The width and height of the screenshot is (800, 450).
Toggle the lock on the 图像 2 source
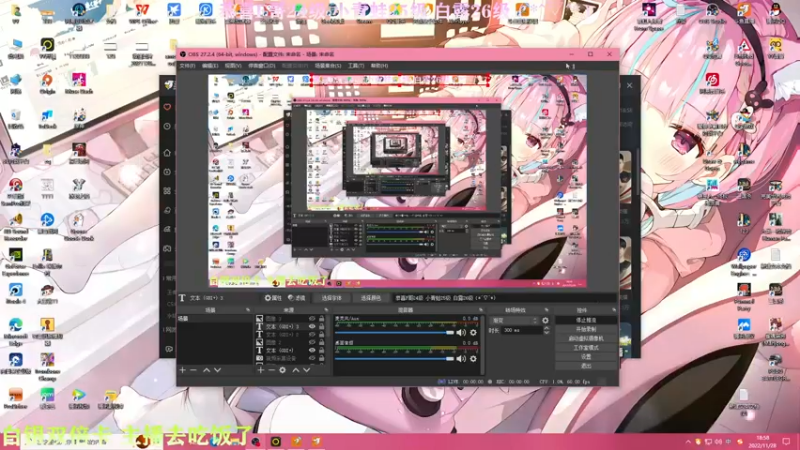coord(321,342)
